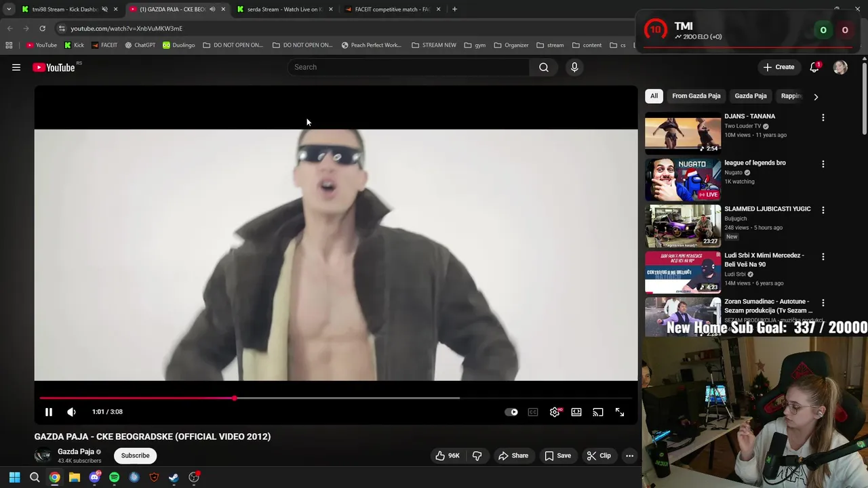The image size is (868, 488).
Task: Share the video
Action: click(513, 455)
